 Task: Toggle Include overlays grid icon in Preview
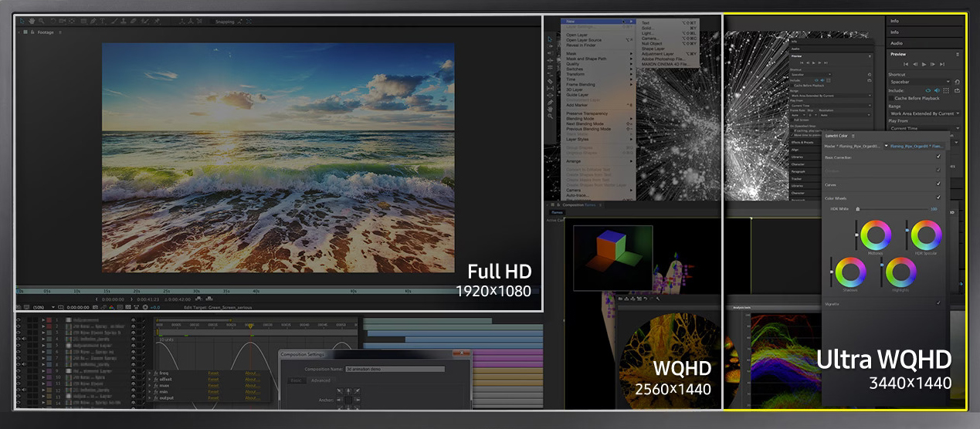click(x=946, y=90)
